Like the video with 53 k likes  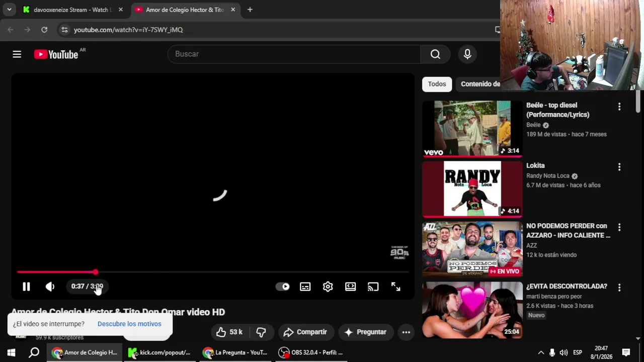pyautogui.click(x=229, y=332)
